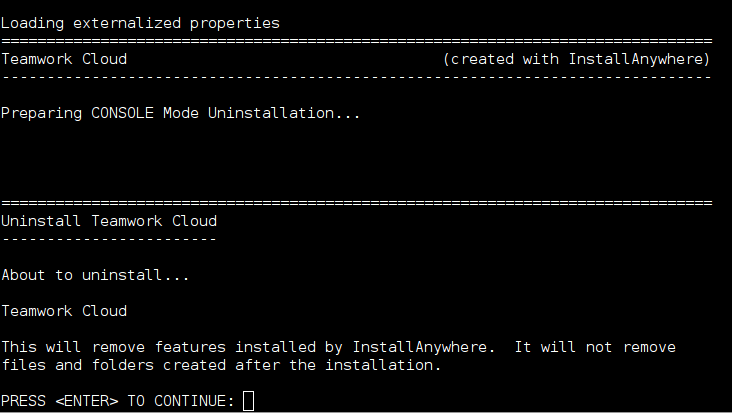Click the "Uninstall Teamwork Cloud" heading
This screenshot has width=732, height=413.
click(109, 221)
